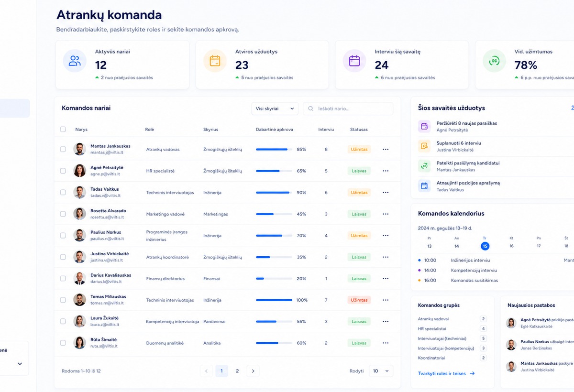Click the icon beside Suplanuoti 6 interviu

coord(424,146)
